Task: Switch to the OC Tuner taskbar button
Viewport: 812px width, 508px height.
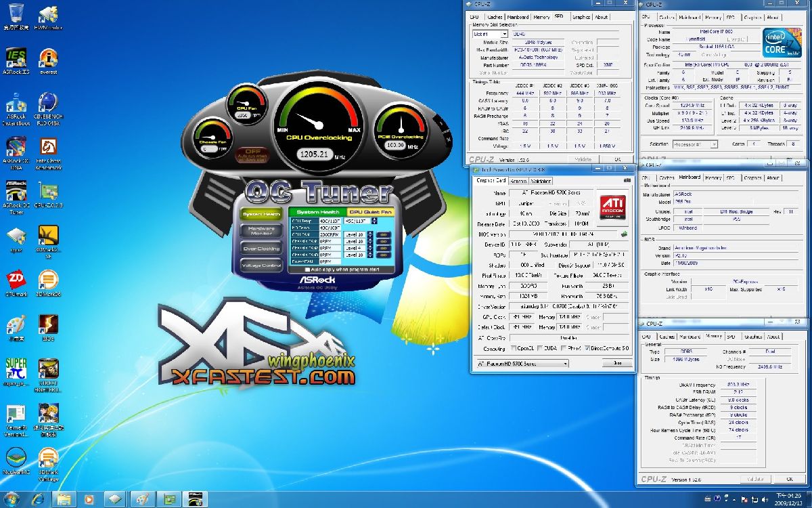Action: [x=195, y=499]
